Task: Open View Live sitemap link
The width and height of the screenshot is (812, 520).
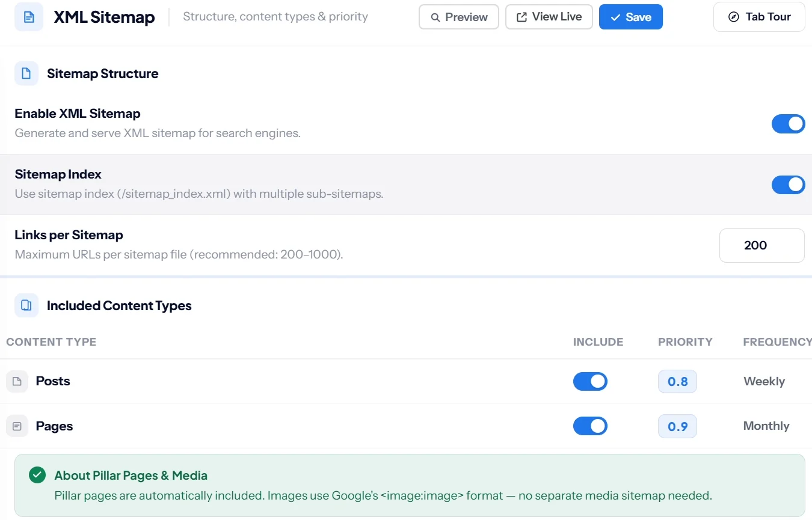Action: click(549, 17)
